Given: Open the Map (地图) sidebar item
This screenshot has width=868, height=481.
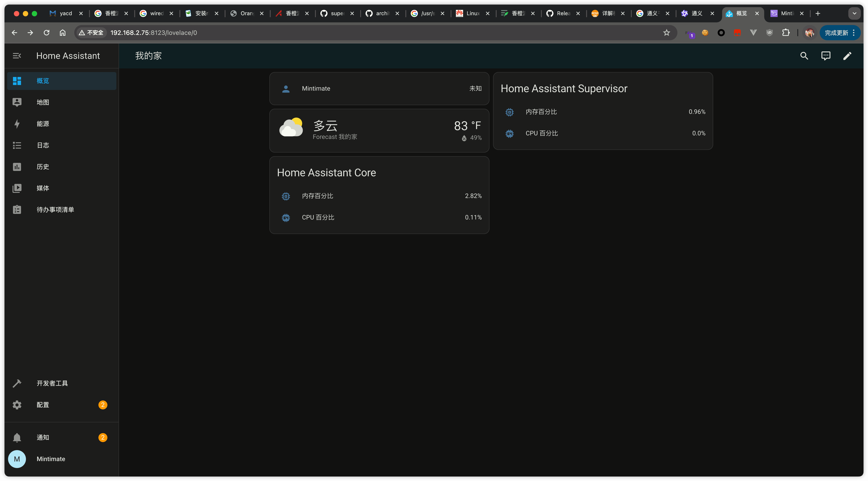Looking at the screenshot, I should [x=43, y=102].
